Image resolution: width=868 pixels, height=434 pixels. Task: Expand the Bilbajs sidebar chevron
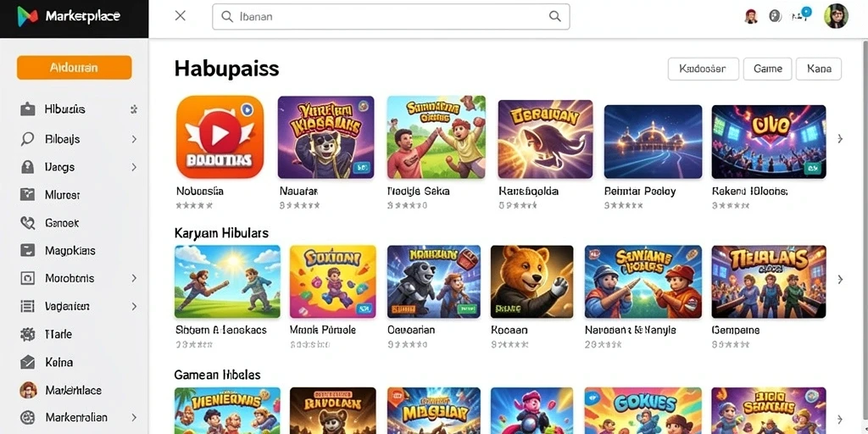point(134,139)
